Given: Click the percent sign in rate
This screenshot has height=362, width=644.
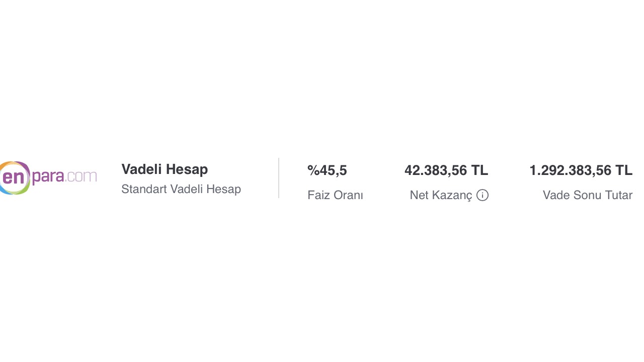Looking at the screenshot, I should coord(313,170).
